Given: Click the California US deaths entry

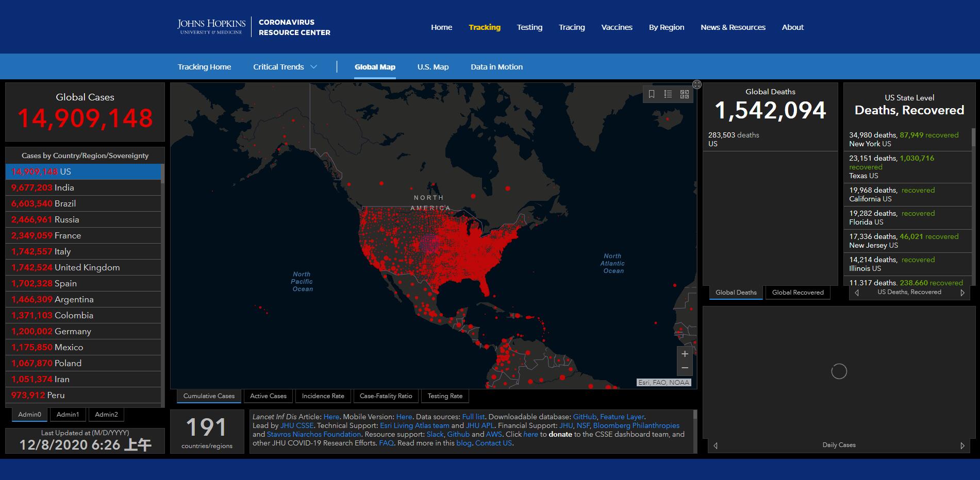Looking at the screenshot, I should tap(907, 195).
